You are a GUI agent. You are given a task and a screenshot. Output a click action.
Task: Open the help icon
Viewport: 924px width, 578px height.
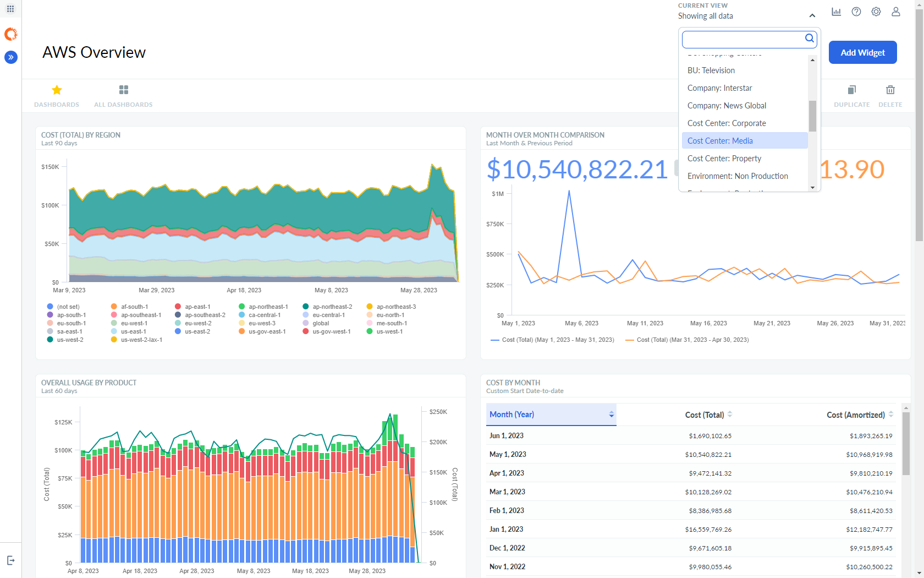856,11
